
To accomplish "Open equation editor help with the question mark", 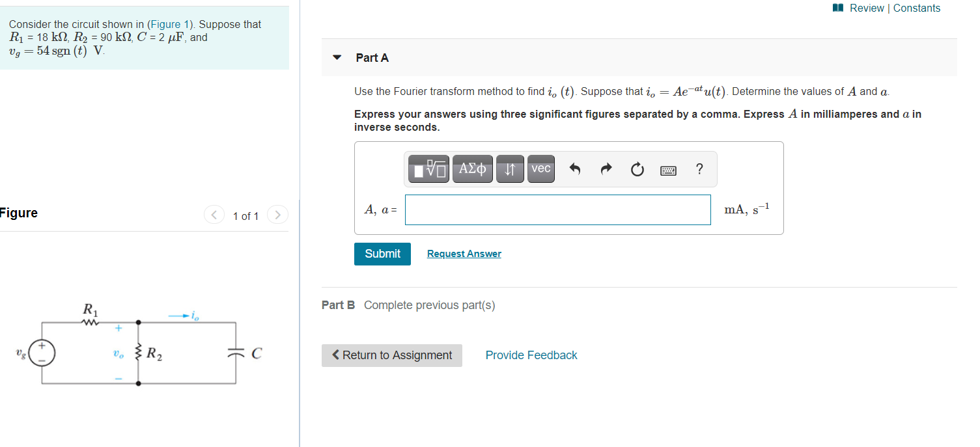I will click(699, 169).
